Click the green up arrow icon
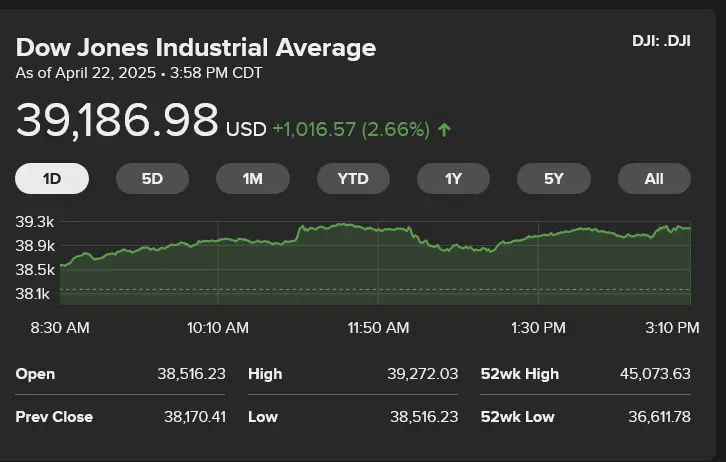 click(444, 129)
